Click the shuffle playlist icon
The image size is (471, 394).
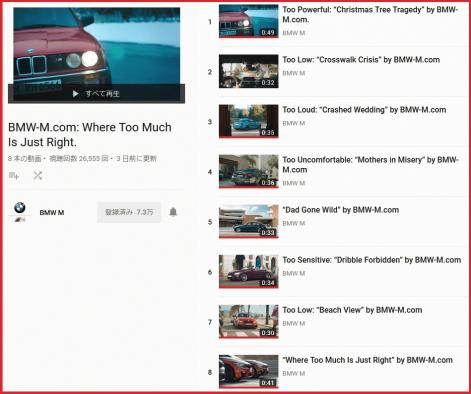pyautogui.click(x=38, y=175)
